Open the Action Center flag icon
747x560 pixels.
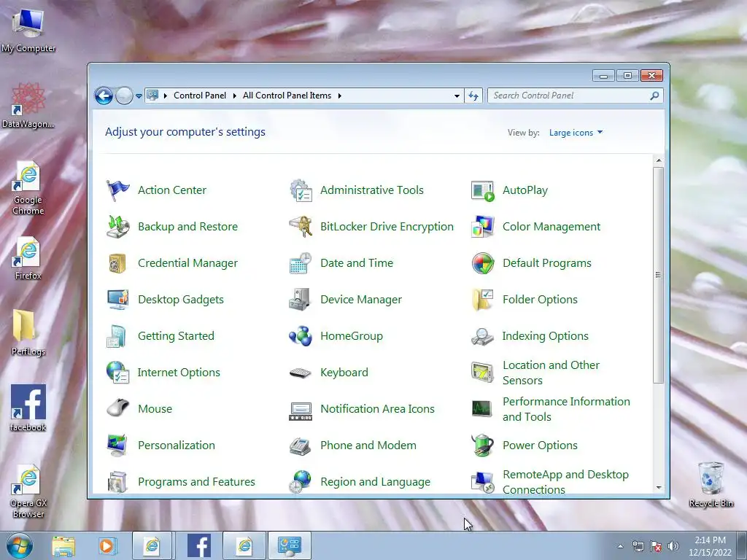click(117, 190)
